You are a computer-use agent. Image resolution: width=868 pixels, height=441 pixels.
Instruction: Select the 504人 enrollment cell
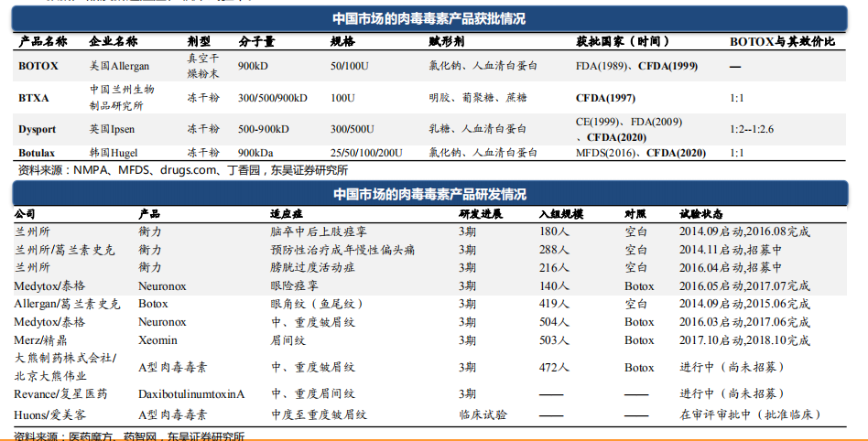[x=554, y=321]
